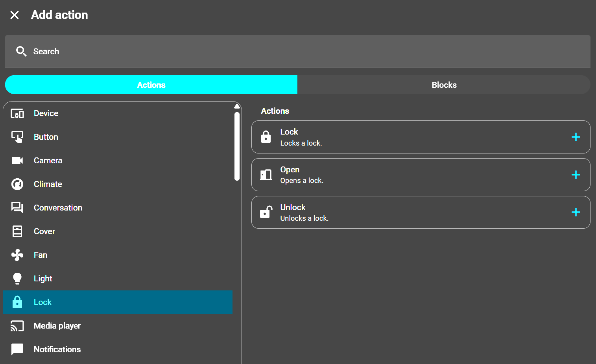Viewport: 596px width, 364px height.
Task: Select the Camera category label
Action: click(48, 161)
